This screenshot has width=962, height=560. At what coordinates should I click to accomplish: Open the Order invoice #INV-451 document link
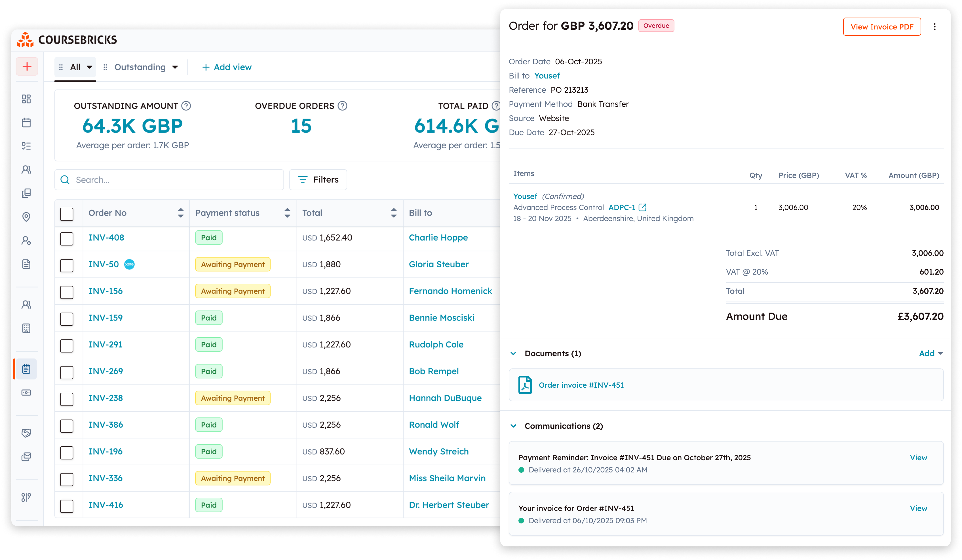(581, 385)
